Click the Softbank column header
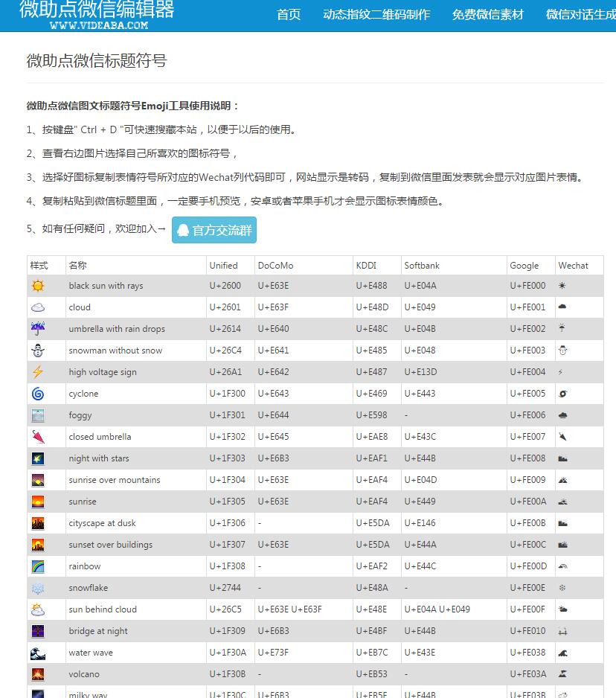616x698 pixels. pyautogui.click(x=422, y=266)
